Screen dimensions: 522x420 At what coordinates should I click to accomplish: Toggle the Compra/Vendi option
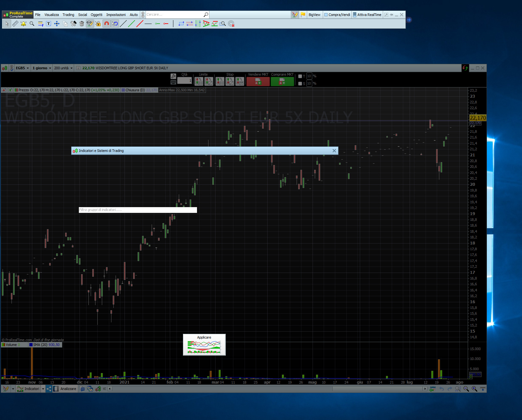337,15
